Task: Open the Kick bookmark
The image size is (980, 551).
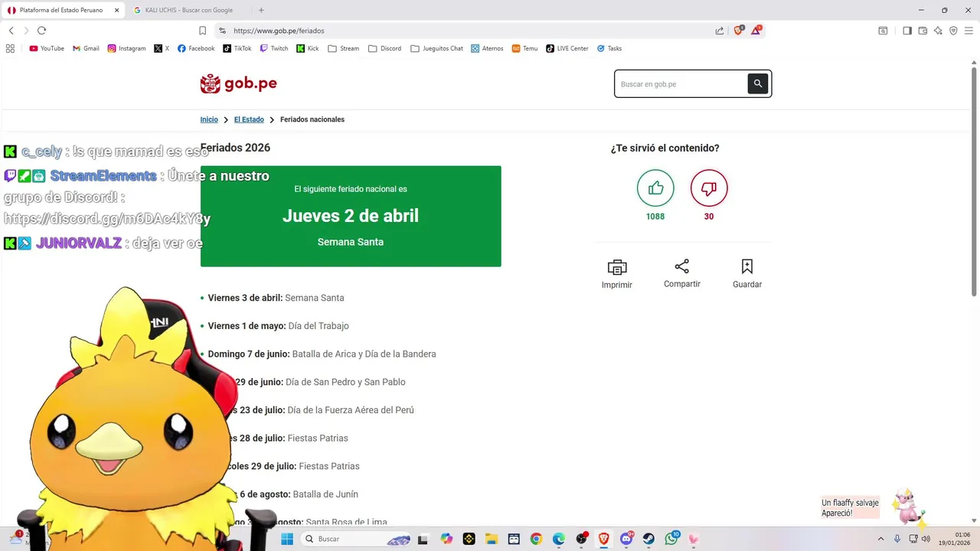Action: [x=308, y=48]
